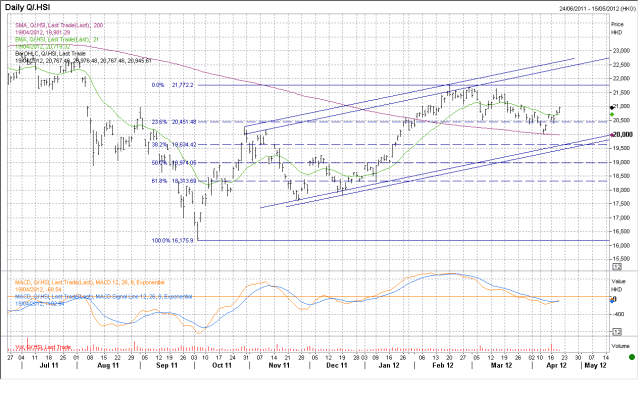Click the black last-trade marker on price axis

613,107
